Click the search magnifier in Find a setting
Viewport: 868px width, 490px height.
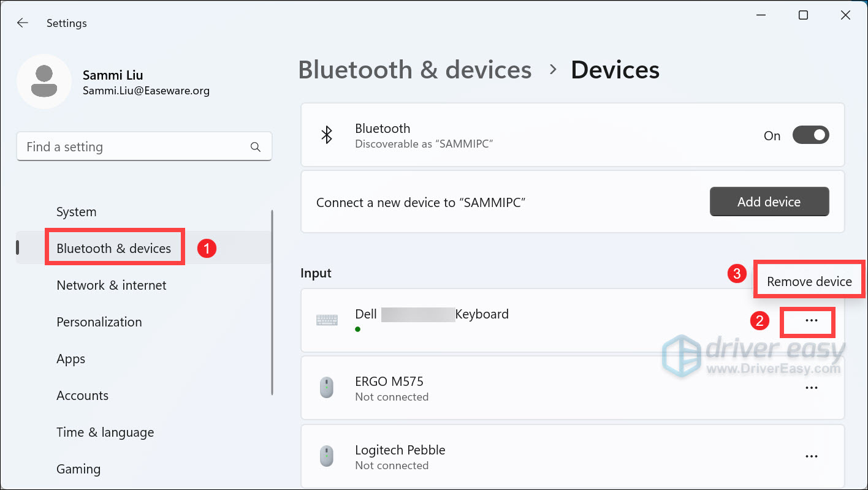click(255, 146)
